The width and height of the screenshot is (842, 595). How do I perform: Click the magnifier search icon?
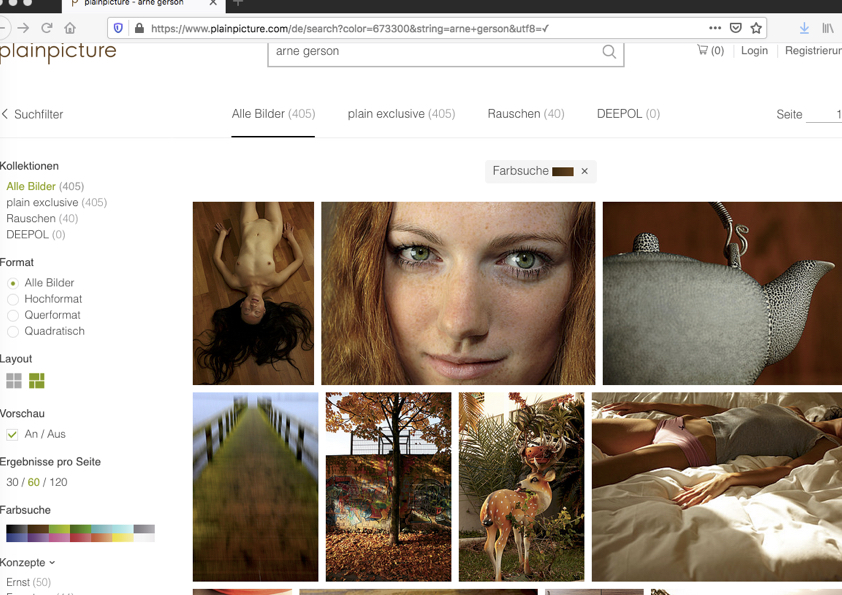[x=609, y=52]
